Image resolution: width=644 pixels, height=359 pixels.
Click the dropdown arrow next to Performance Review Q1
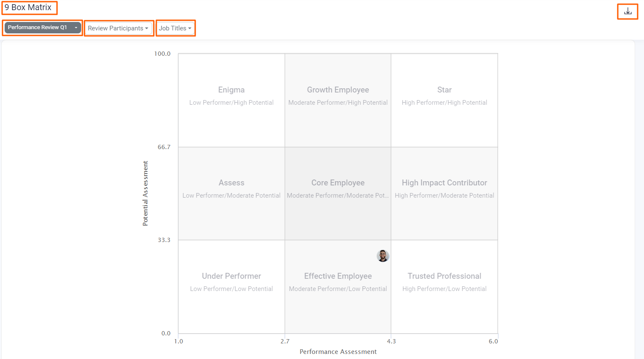(76, 27)
